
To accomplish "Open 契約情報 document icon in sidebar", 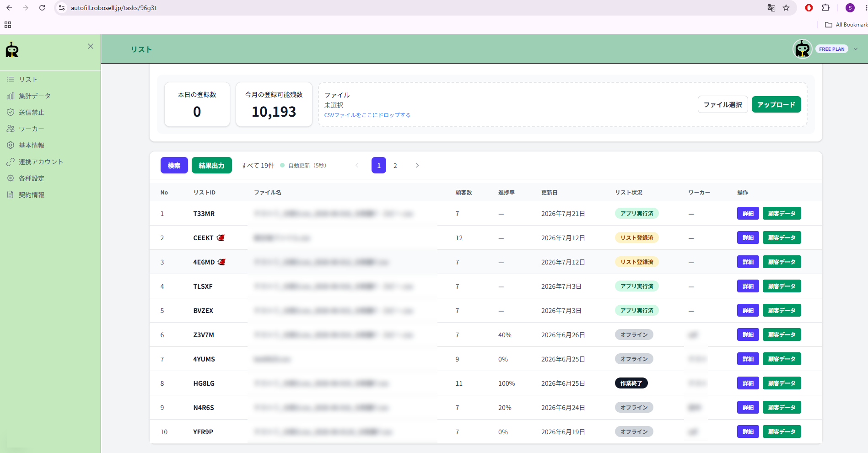I will 11,195.
